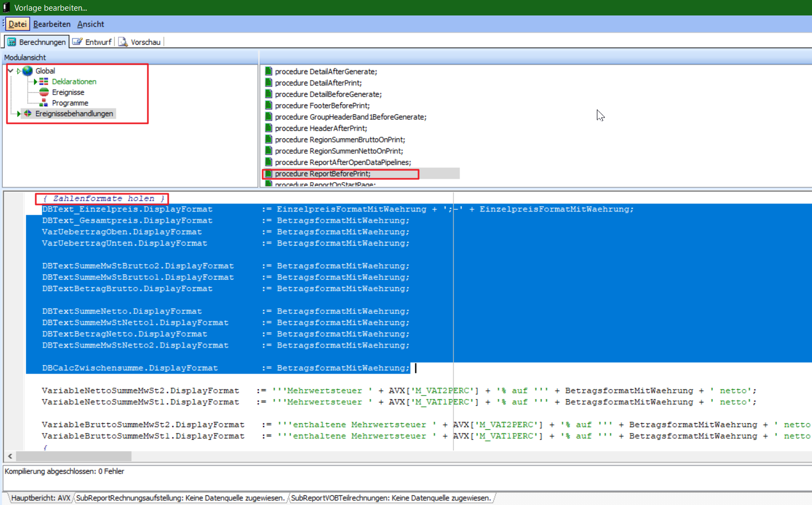Viewport: 812px width, 505px height.
Task: Select procedure ReportAfterOpenDataPipelines entry
Action: point(343,162)
